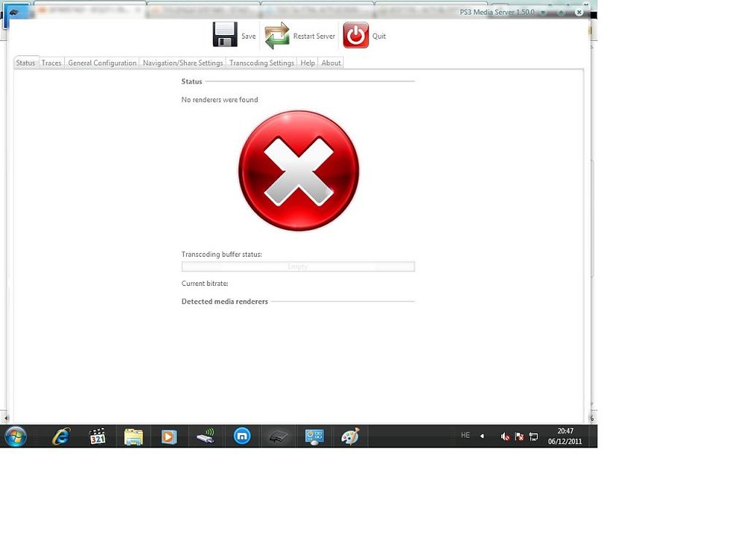
Task: Click the Restart Server label
Action: [x=314, y=36]
